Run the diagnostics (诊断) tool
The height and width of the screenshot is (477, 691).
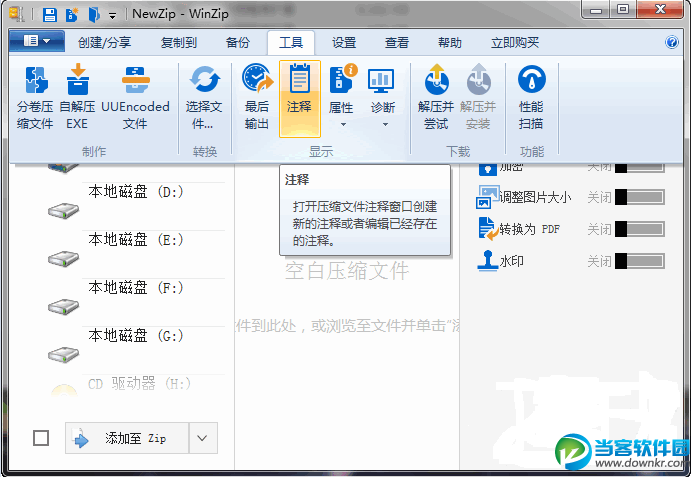pyautogui.click(x=383, y=97)
